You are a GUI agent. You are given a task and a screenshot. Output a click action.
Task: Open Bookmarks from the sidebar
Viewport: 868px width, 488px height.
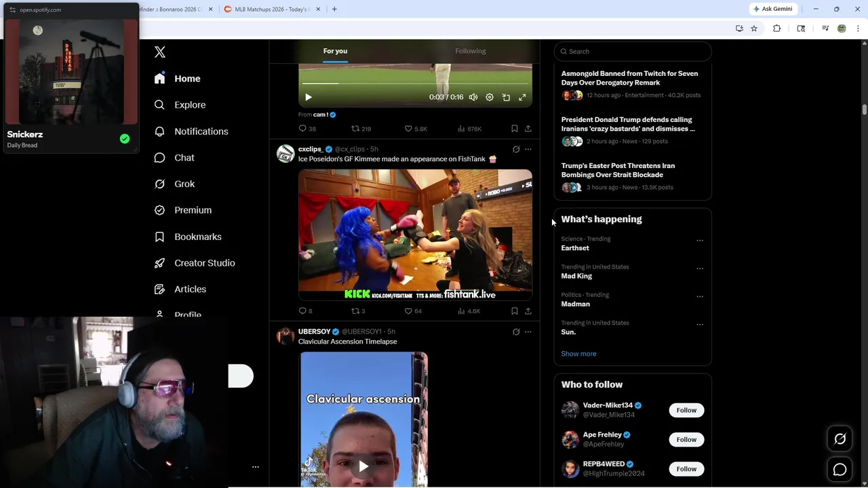click(188, 237)
